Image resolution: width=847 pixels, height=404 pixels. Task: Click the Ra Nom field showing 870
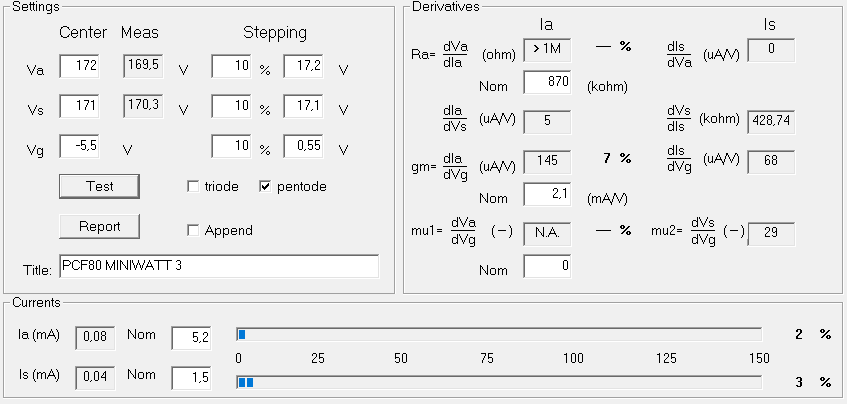click(547, 82)
